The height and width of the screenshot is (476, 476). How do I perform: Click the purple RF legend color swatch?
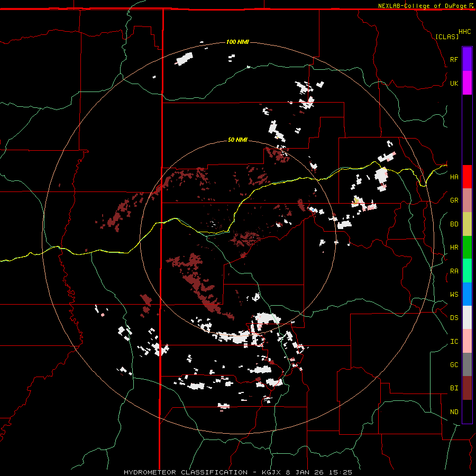pyautogui.click(x=467, y=59)
